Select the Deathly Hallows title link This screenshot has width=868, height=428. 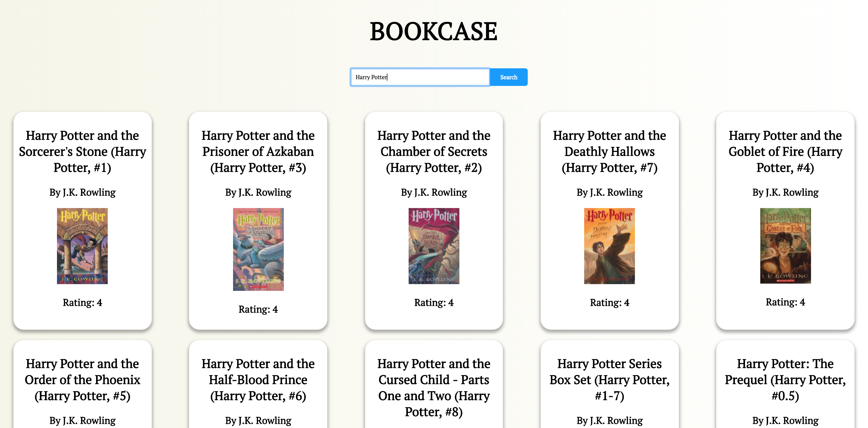[x=609, y=152]
